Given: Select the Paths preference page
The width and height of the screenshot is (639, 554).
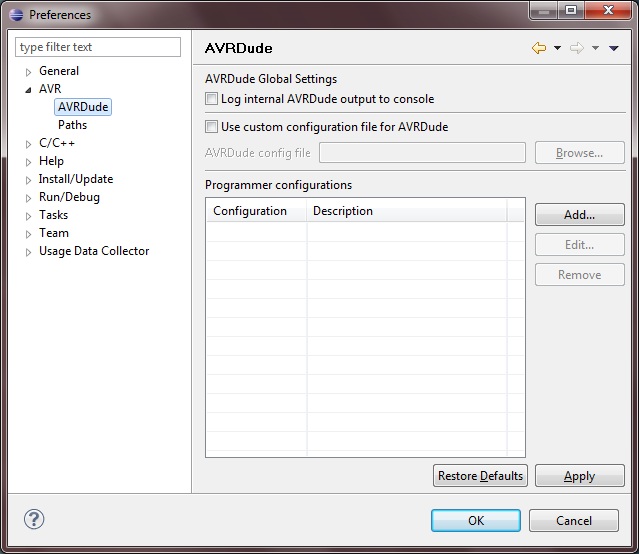Looking at the screenshot, I should coord(73,125).
